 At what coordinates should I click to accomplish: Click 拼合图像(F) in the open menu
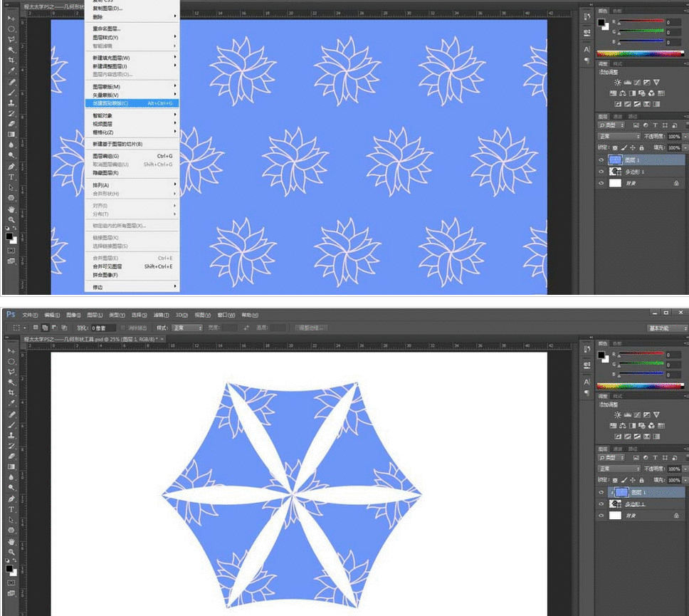(105, 275)
